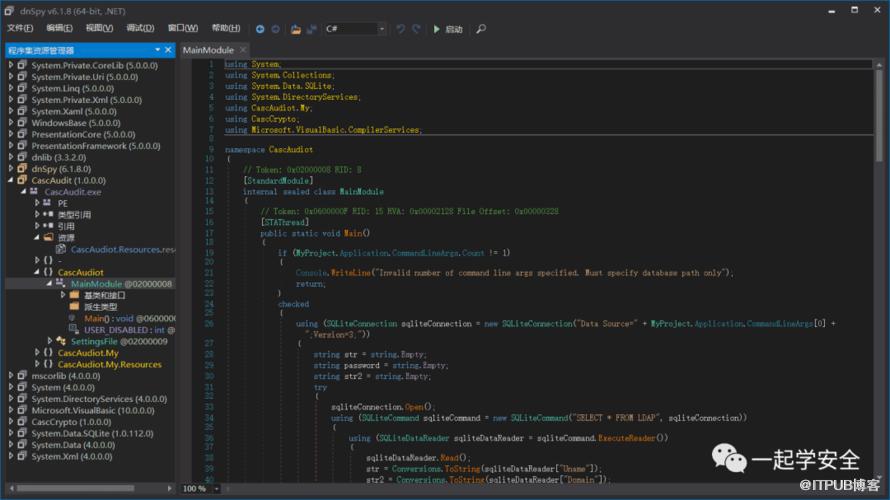Expand the SettingsFile class node

(x=50, y=341)
